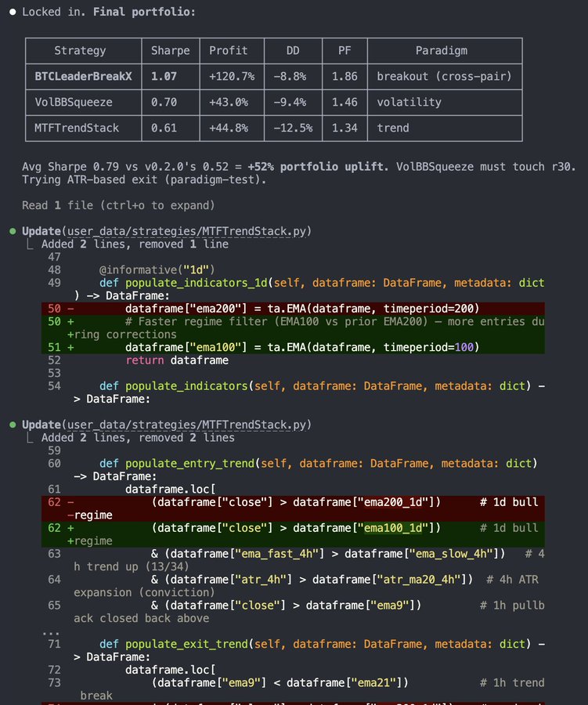The height and width of the screenshot is (705, 588).
Task: Click the green bullet of first Update
Action: point(13,232)
